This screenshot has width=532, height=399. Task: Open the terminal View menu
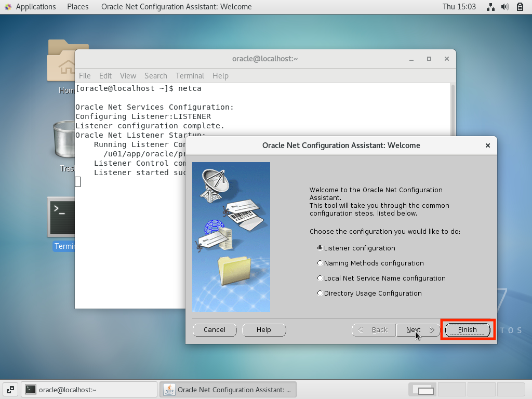pyautogui.click(x=128, y=76)
